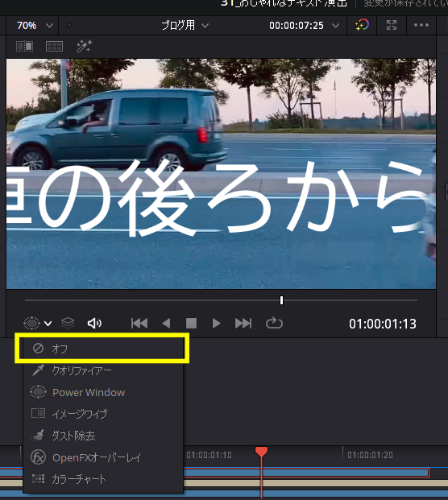Choose カラーチャート menu entry
This screenshot has height=500, width=448.
[103, 479]
